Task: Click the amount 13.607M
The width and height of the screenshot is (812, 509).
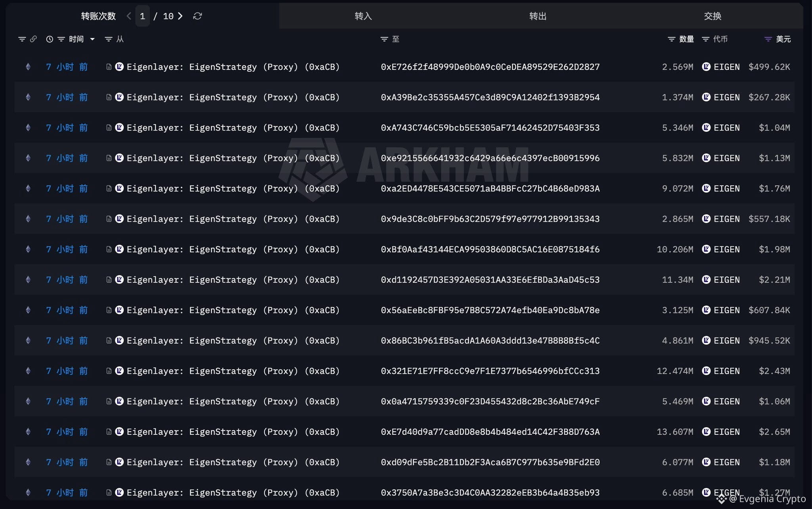Action: [x=675, y=432]
